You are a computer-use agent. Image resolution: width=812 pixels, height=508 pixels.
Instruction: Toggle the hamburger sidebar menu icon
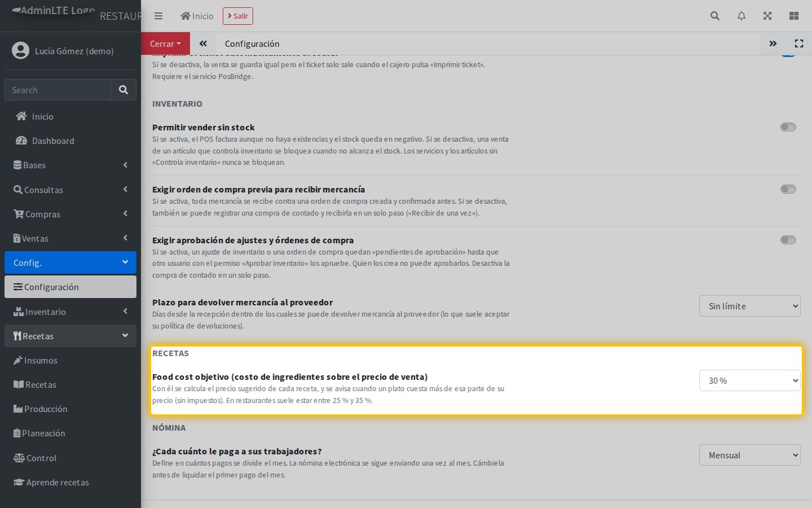point(158,16)
